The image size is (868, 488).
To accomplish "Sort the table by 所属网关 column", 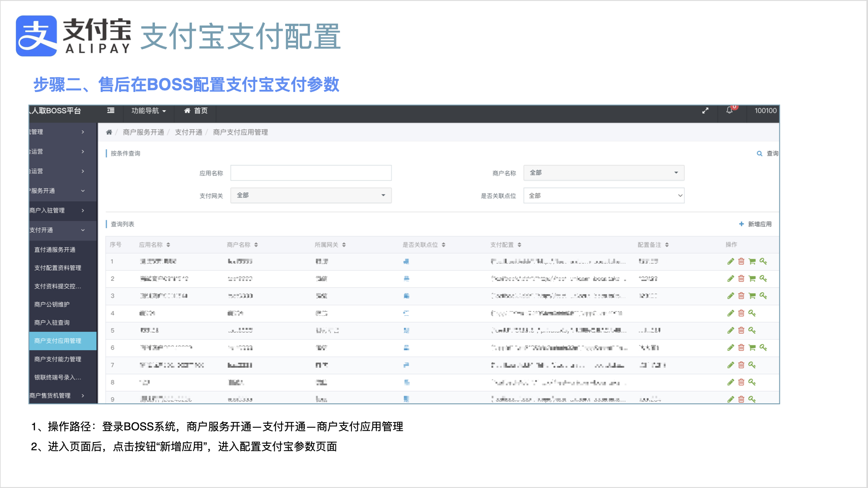I will point(330,245).
